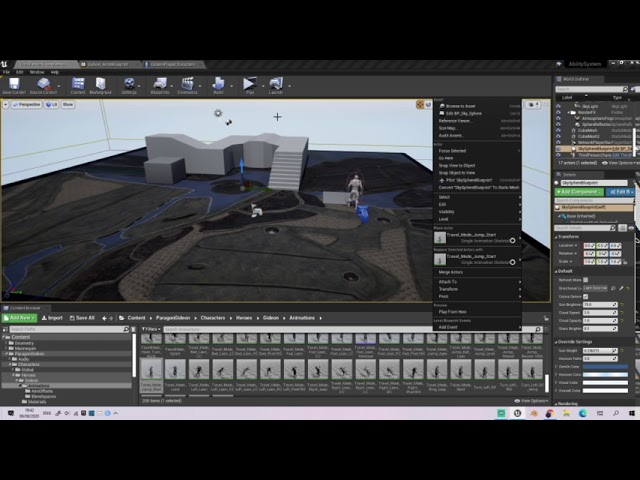Hide SkyLight in World Outliner

tap(558, 106)
